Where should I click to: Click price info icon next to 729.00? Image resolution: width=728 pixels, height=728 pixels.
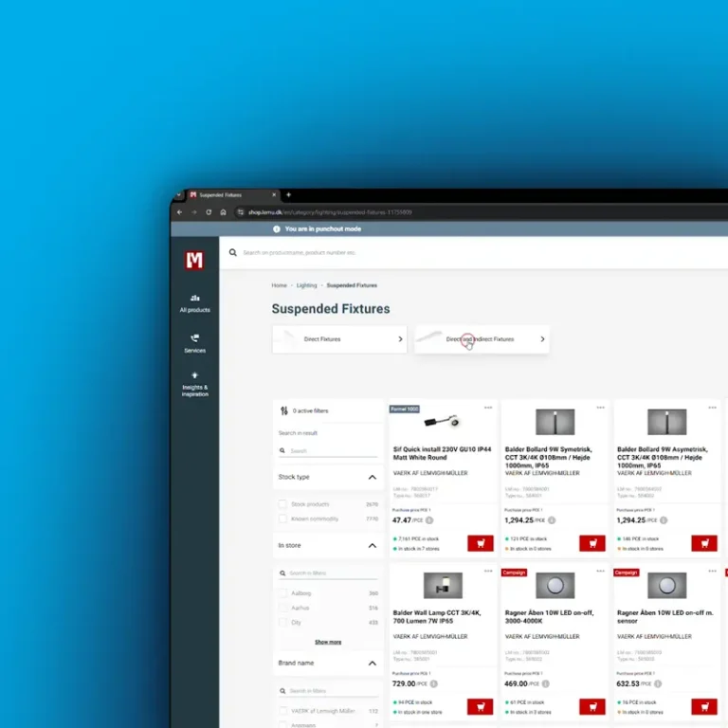tap(433, 683)
